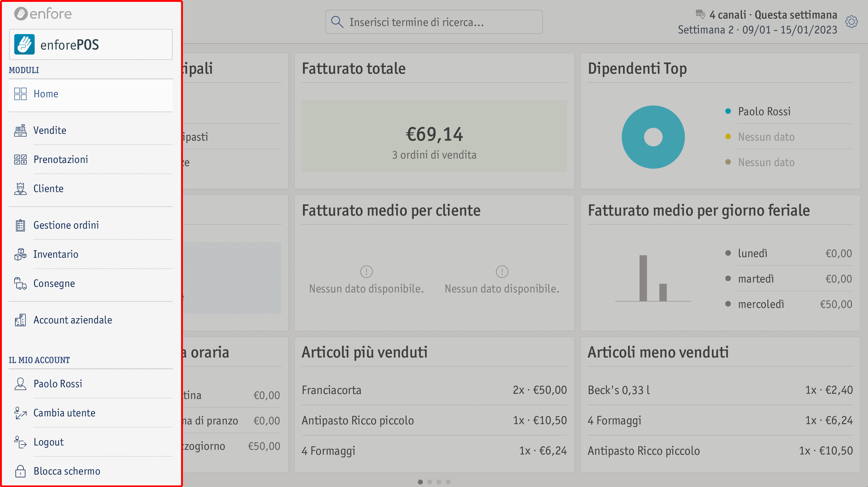
Task: Click the 3 ordini di vendita label
Action: pyautogui.click(x=434, y=155)
